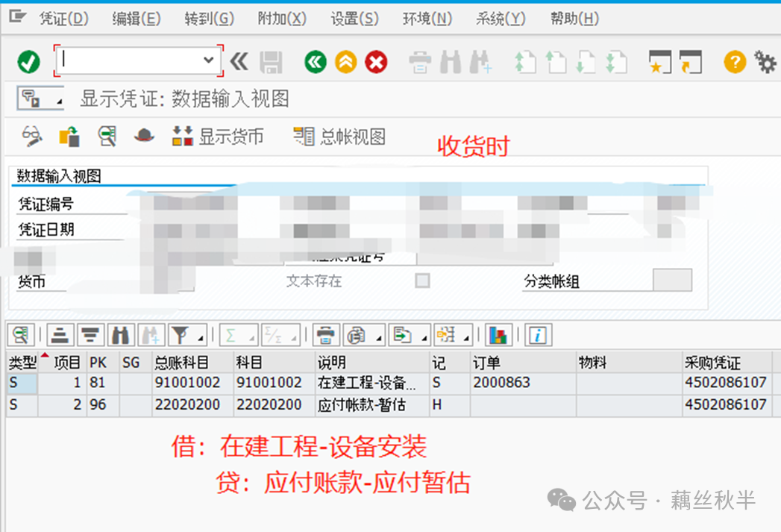Toggle the 文本存在 checkbox

422,281
